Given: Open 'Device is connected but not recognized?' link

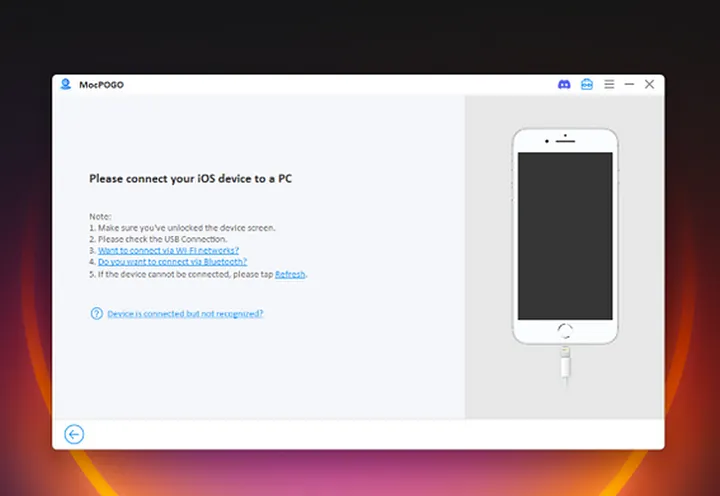Looking at the screenshot, I should (185, 313).
